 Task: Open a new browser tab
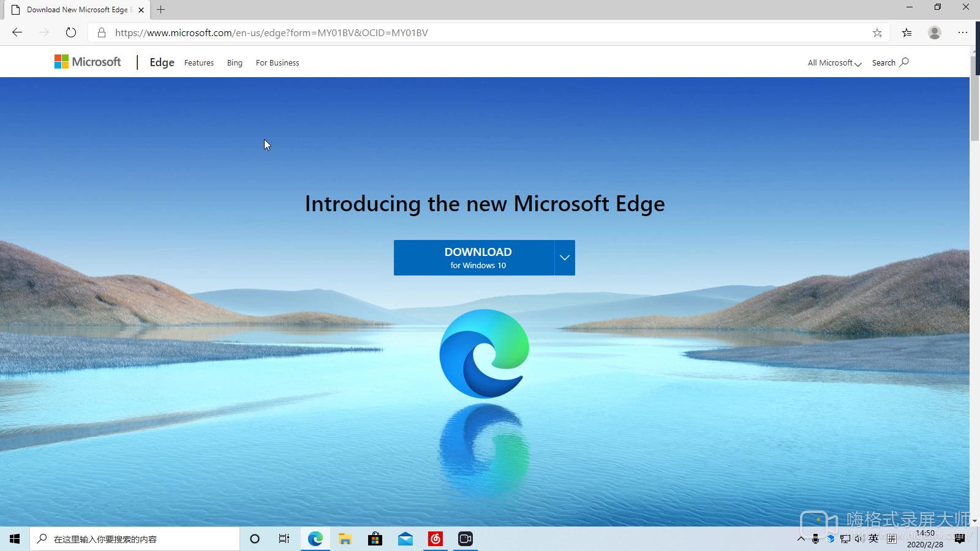click(x=161, y=10)
